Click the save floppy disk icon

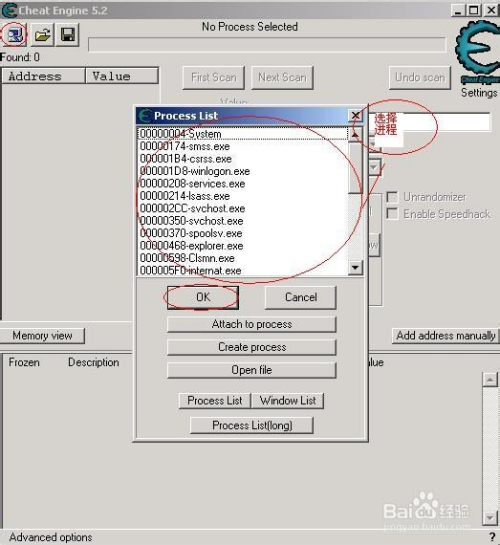coord(67,35)
